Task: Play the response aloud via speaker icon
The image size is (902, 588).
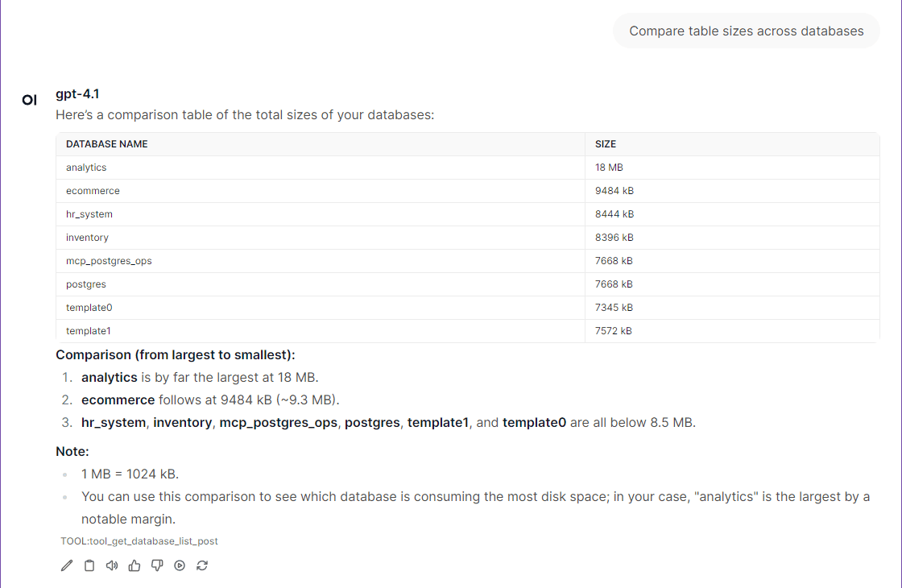Action: [x=111, y=565]
